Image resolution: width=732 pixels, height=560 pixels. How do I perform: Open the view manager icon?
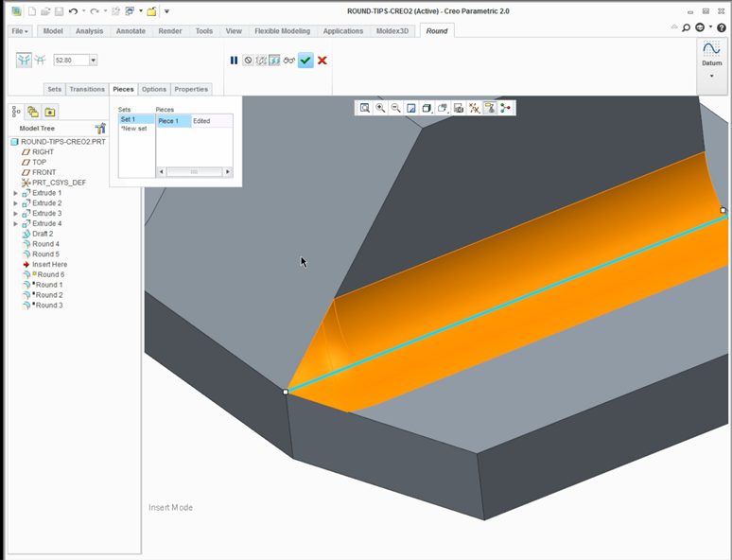coord(459,109)
